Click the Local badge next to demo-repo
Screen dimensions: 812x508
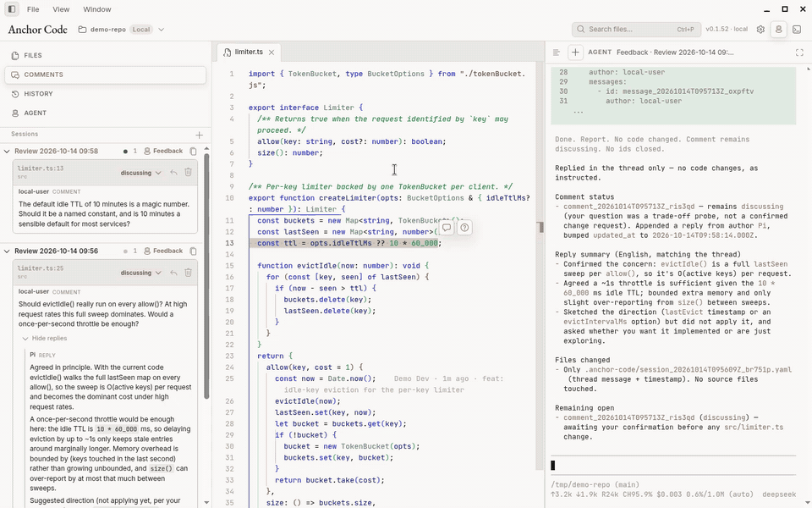(x=141, y=30)
